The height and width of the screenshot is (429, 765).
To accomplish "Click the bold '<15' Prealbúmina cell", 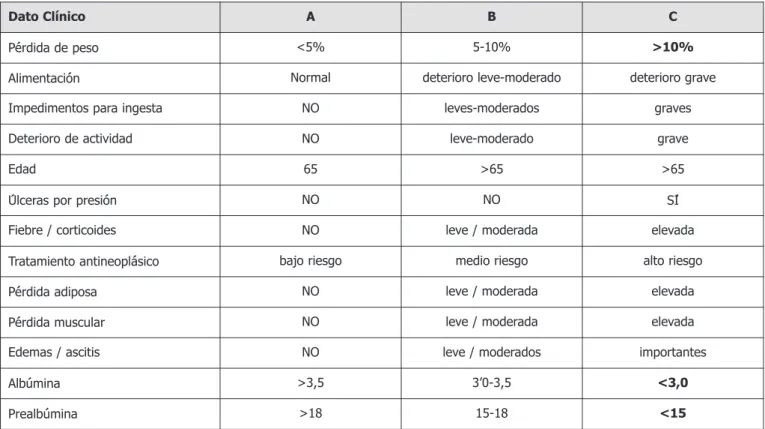I will (673, 413).
